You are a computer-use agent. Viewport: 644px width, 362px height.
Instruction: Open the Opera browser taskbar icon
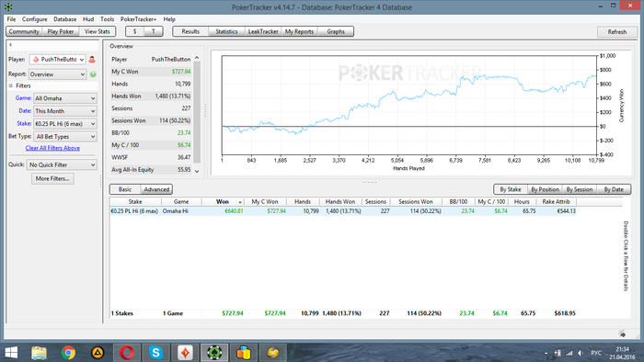[127, 353]
